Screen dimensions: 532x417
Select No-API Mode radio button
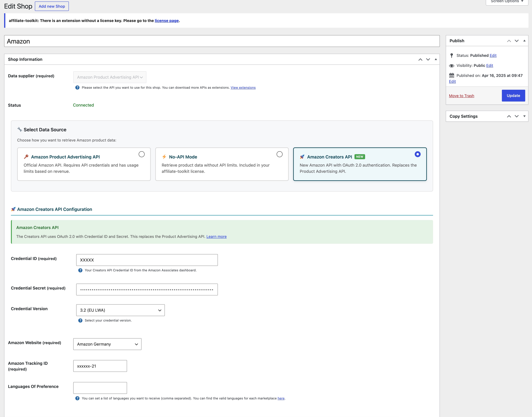[x=280, y=154]
